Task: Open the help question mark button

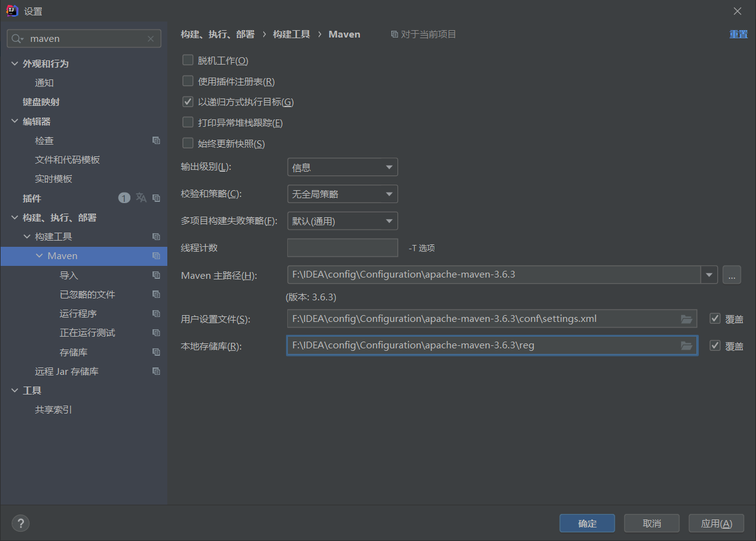Action: tap(20, 523)
